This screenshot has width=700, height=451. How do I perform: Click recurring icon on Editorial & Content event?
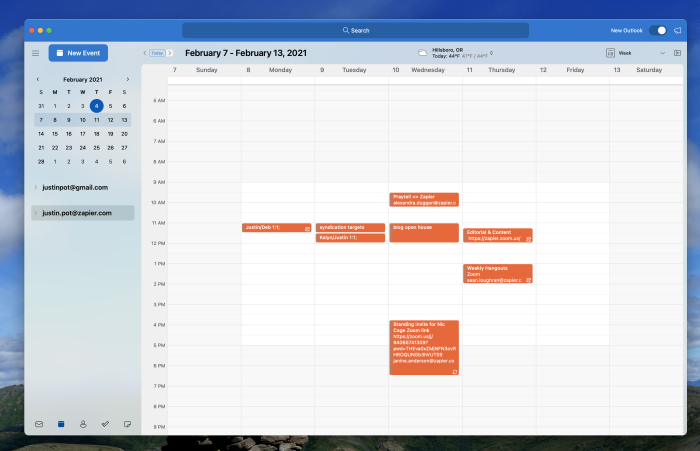528,239
